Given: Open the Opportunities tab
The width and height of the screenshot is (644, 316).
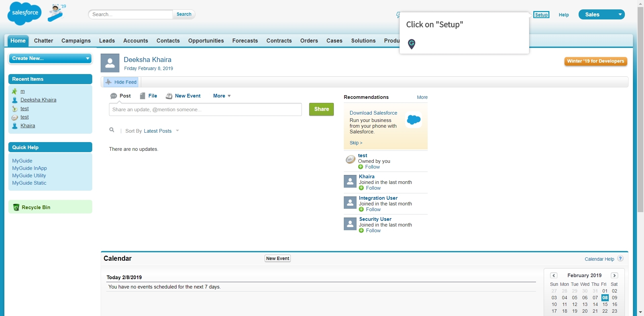Looking at the screenshot, I should click(206, 41).
